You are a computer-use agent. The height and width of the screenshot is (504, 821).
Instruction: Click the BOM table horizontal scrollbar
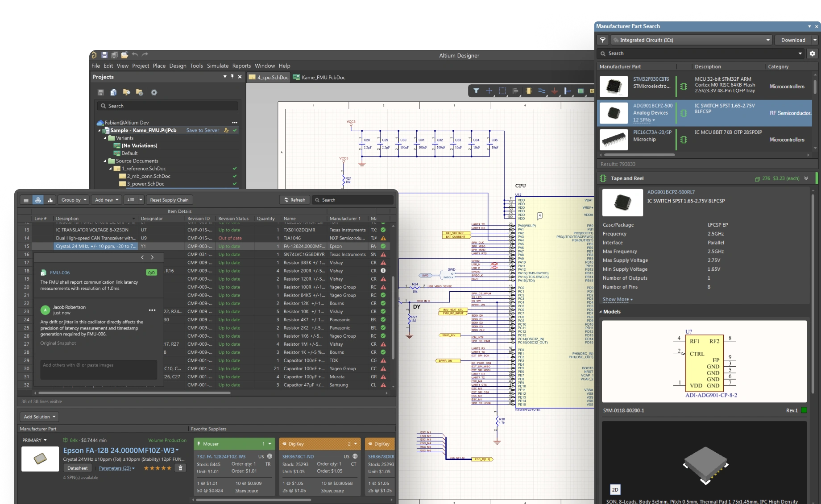tap(134, 393)
